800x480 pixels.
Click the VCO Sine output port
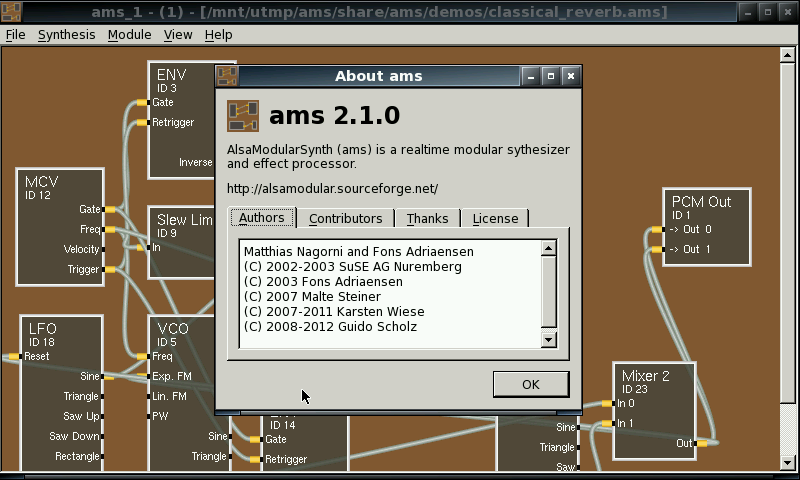231,436
